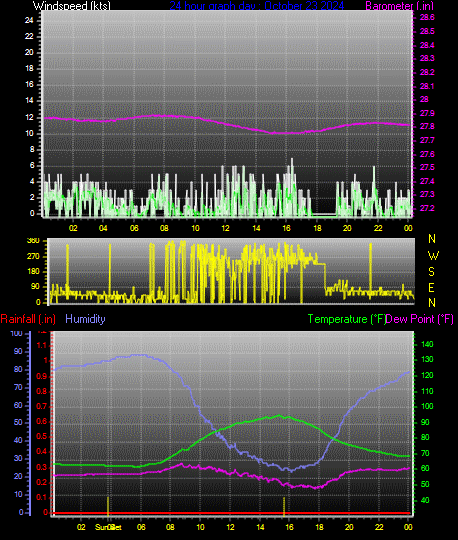
Task: Select the 'Dew Point (°F)' legend label
Action: 419,319
